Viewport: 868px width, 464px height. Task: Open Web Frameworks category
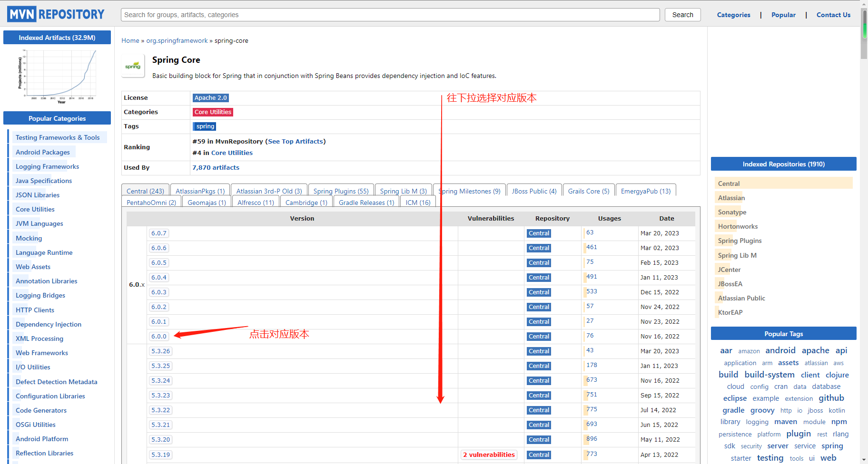42,353
